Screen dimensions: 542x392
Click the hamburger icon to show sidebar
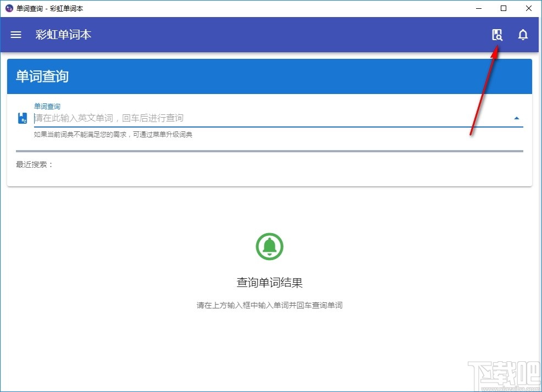pos(15,35)
